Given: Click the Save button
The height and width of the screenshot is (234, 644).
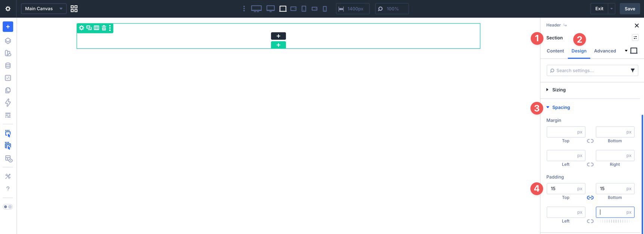Looking at the screenshot, I should click(x=630, y=9).
